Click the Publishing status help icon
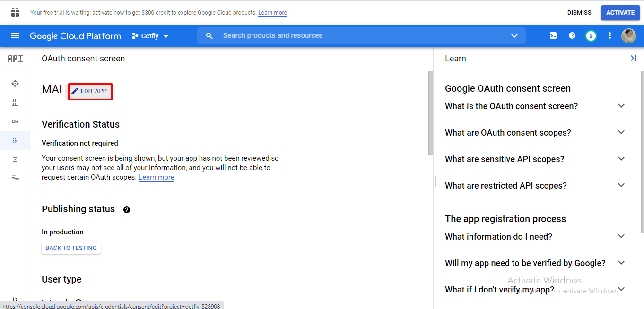Viewport: 644px width, 309px height. point(126,210)
